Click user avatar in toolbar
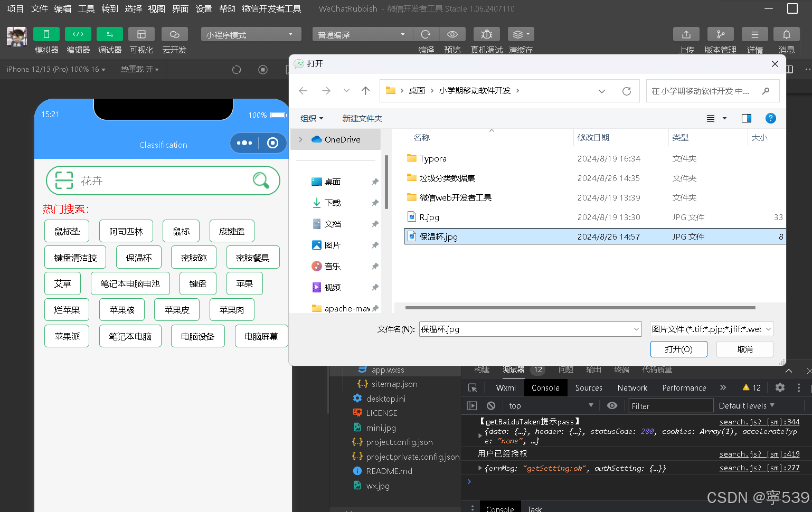812x512 pixels. click(x=17, y=37)
